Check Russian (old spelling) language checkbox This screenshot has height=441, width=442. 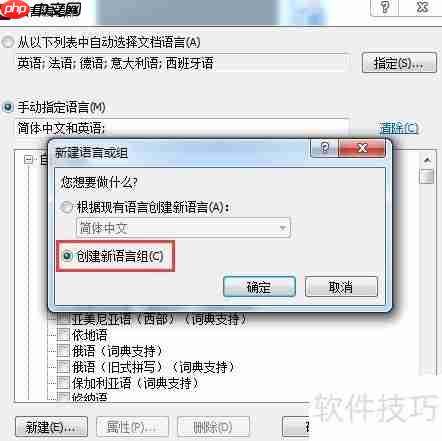click(63, 367)
